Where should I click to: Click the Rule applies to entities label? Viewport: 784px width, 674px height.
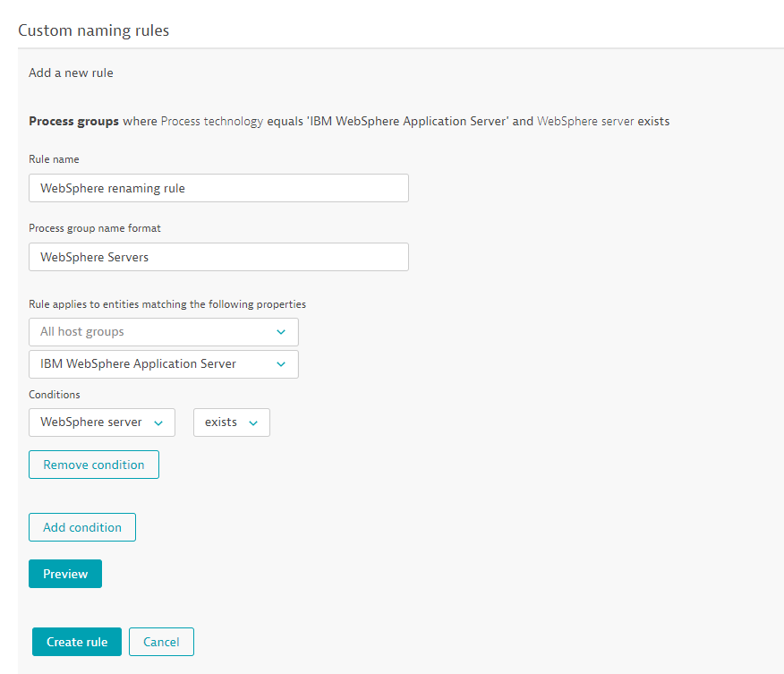click(167, 304)
